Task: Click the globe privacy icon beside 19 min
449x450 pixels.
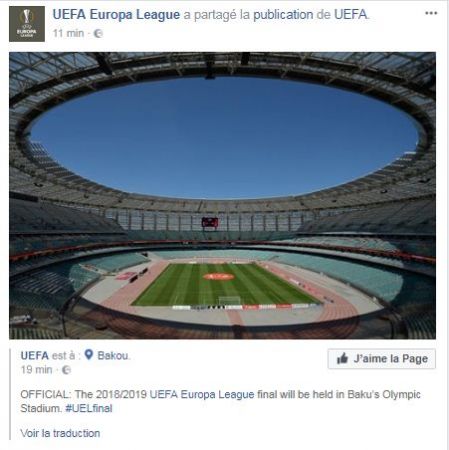Action: 66,370
